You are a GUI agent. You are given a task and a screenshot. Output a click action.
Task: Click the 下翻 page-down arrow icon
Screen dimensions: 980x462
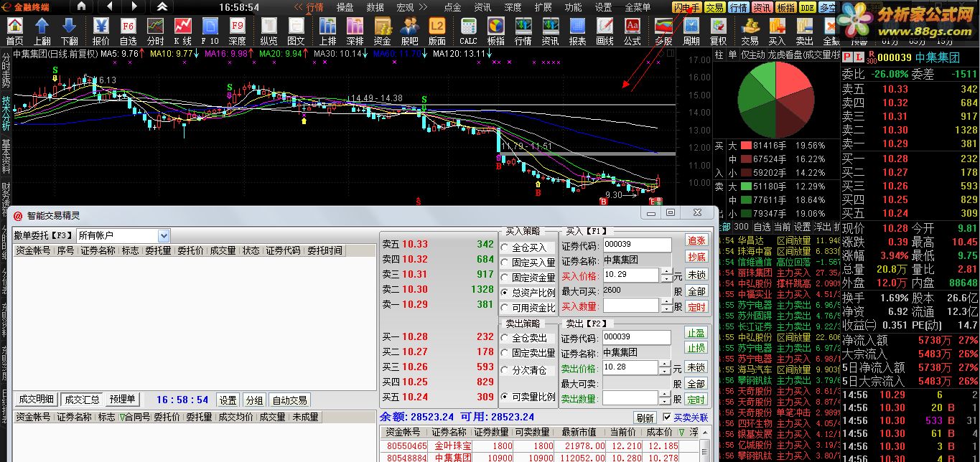70,32
